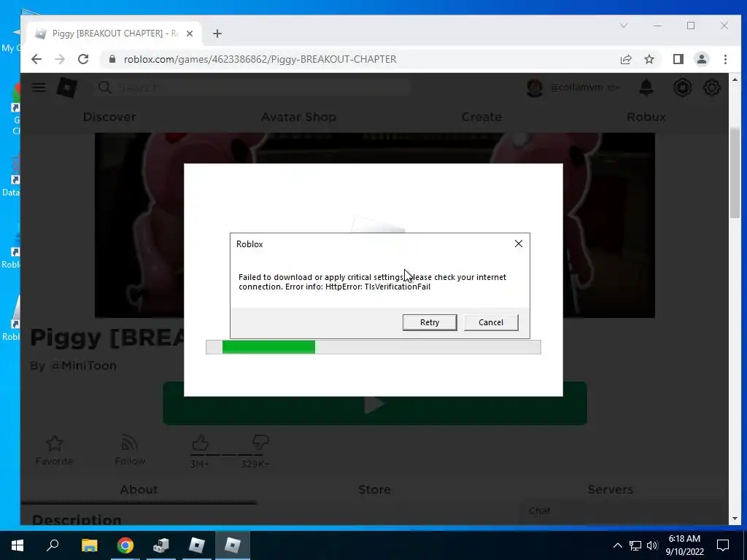Close the Roblox error dialog with X

[519, 244]
